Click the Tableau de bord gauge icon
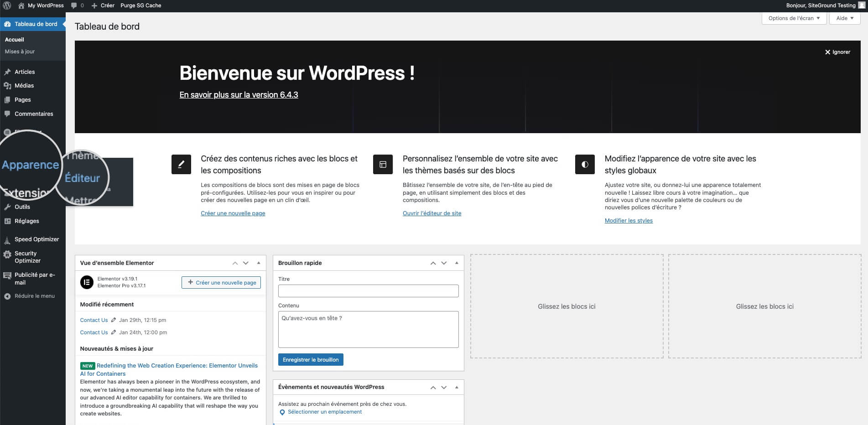The height and width of the screenshot is (425, 868). click(x=7, y=24)
